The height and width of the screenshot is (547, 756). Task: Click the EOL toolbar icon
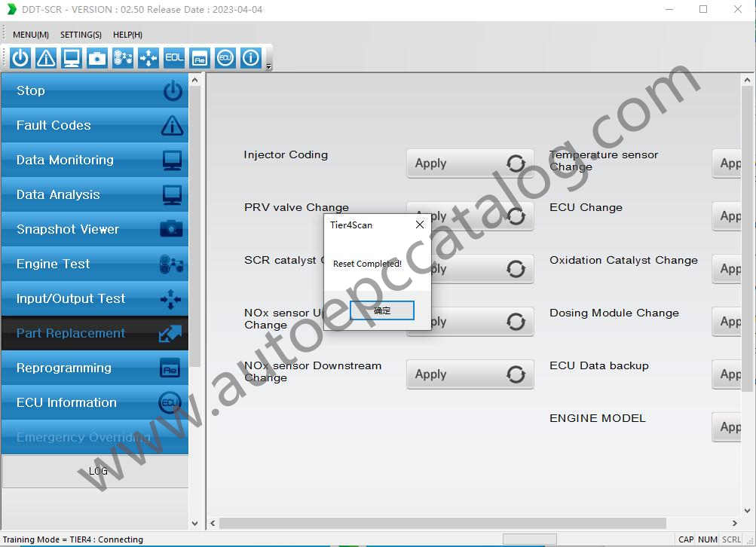[x=174, y=58]
